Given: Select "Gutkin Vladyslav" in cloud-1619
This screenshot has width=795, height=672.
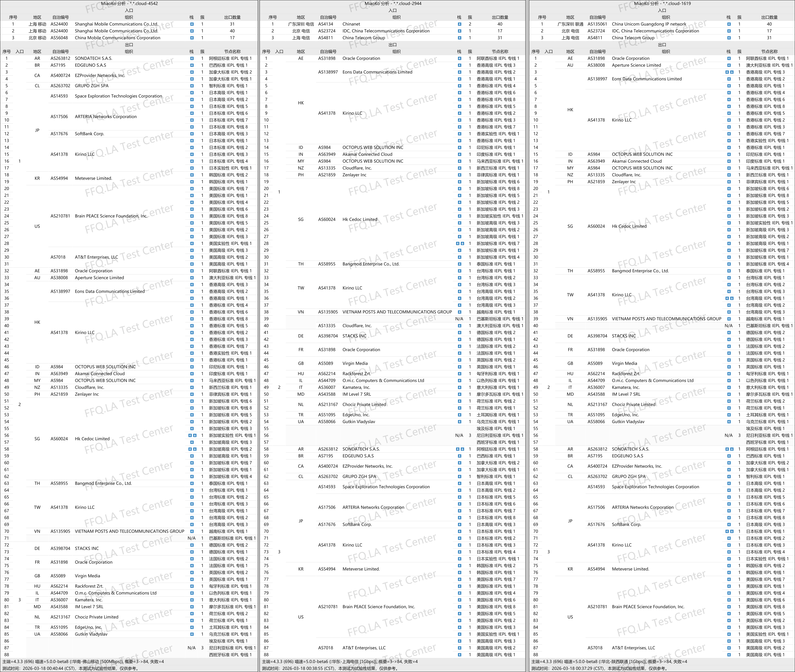Looking at the screenshot, I should 628,422.
